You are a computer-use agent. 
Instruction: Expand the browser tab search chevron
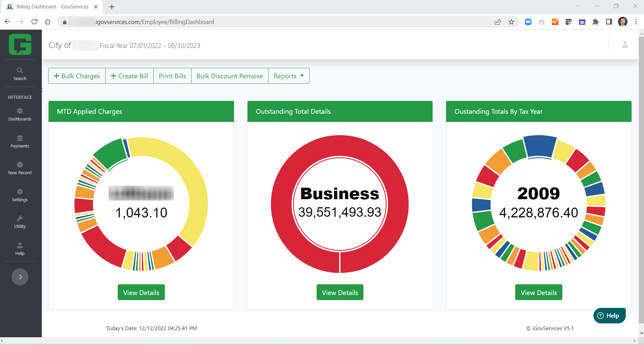[x=578, y=6]
